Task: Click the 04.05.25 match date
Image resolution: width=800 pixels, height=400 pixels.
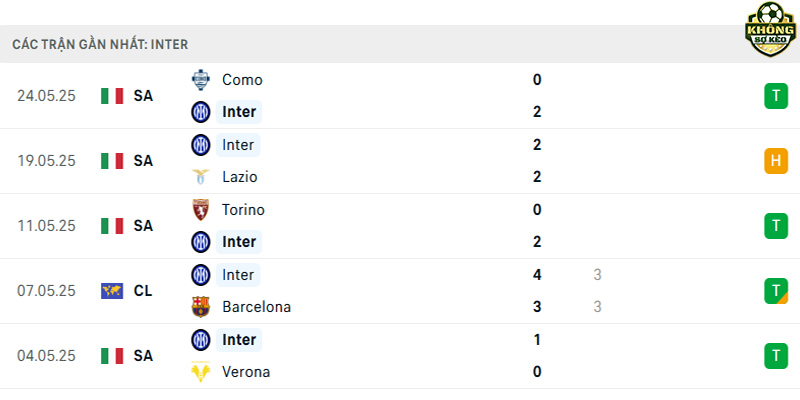Action: [46, 356]
